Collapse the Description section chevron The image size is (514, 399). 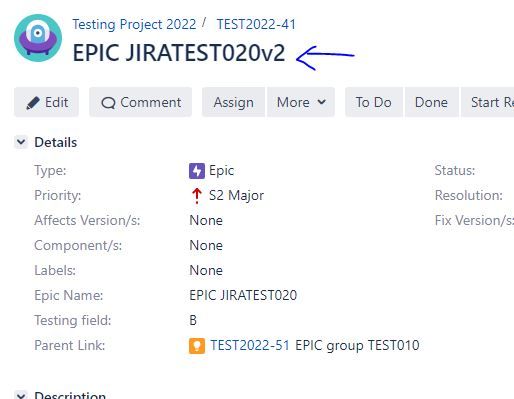point(21,395)
